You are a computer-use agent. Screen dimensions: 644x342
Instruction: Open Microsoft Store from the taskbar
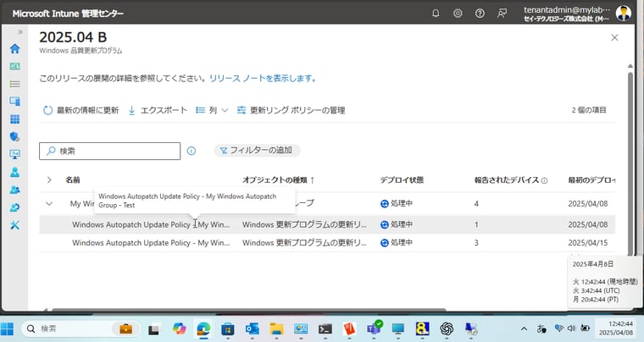[228, 328]
